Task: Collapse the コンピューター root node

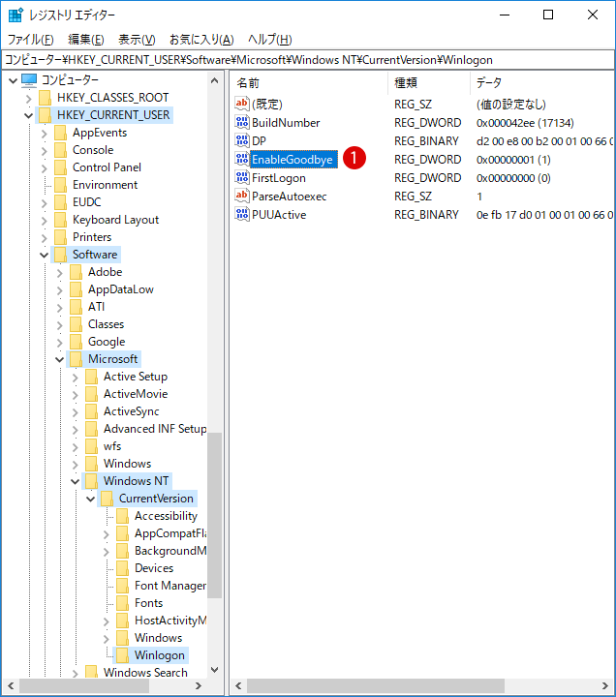Action: (x=13, y=80)
